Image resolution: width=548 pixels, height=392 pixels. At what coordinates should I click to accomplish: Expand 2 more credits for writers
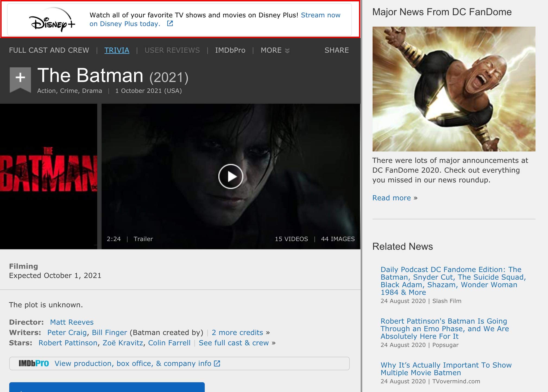[x=237, y=333]
